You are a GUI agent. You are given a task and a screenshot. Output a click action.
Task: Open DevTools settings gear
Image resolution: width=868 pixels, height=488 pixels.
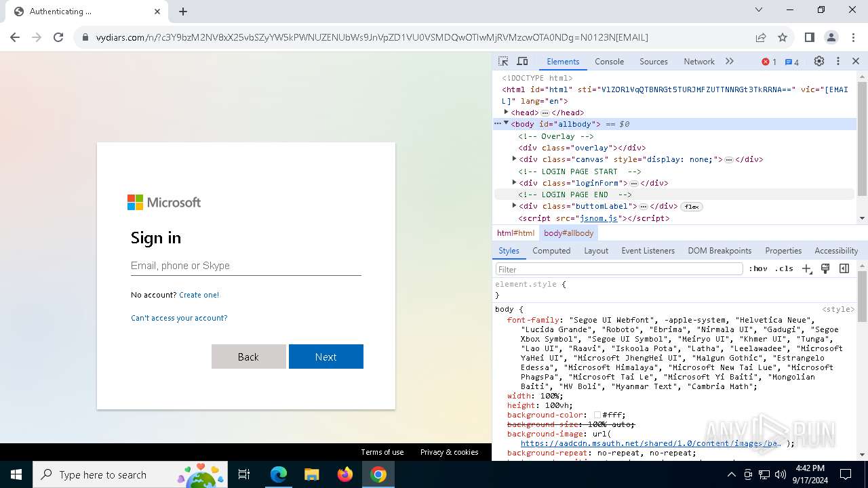click(x=819, y=61)
